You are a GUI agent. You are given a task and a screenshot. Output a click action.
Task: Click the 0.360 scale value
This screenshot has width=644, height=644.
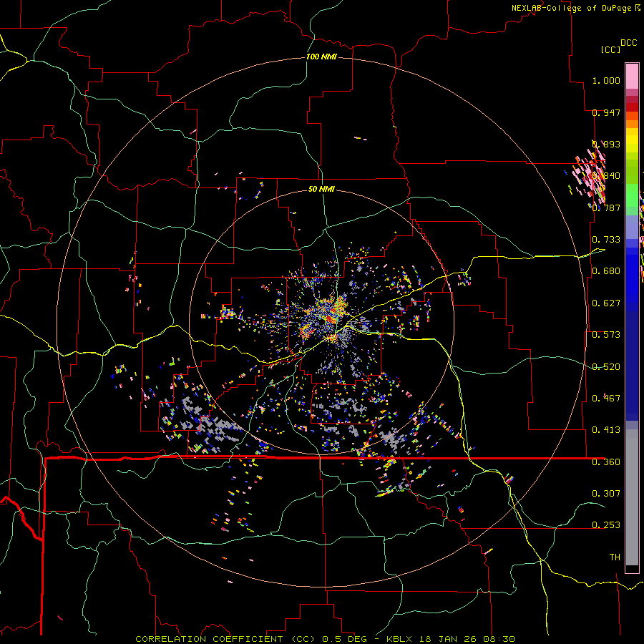606,462
